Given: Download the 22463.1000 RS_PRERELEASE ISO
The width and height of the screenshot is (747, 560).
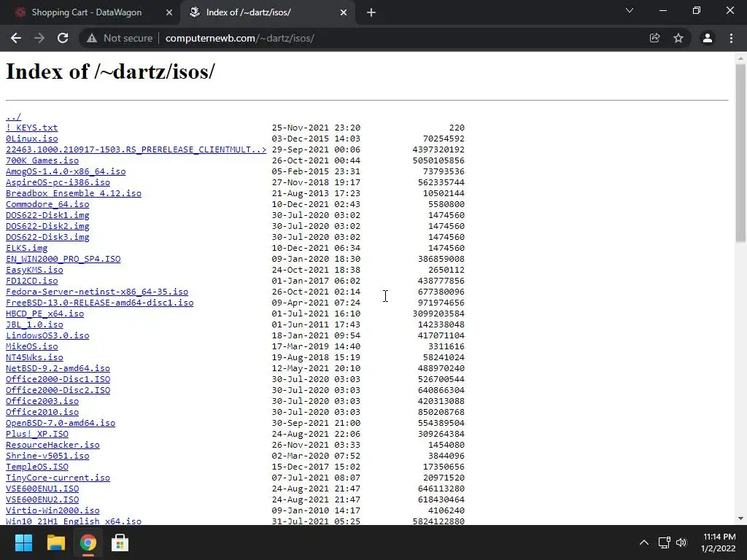Looking at the screenshot, I should click(136, 149).
